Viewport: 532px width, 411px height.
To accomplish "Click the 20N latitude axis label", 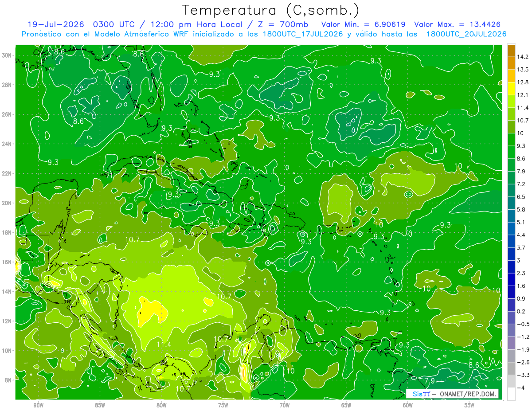I will [6, 203].
